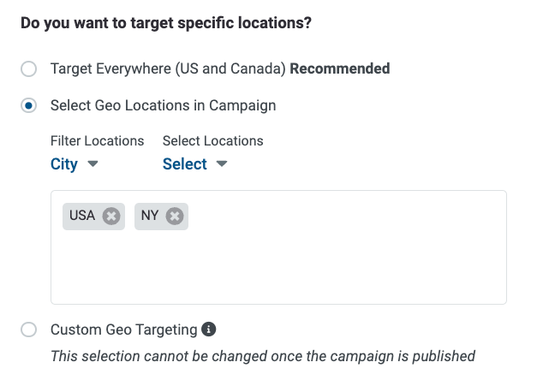Click the italic cannot be changed notice
The width and height of the screenshot is (555, 392).
click(263, 356)
